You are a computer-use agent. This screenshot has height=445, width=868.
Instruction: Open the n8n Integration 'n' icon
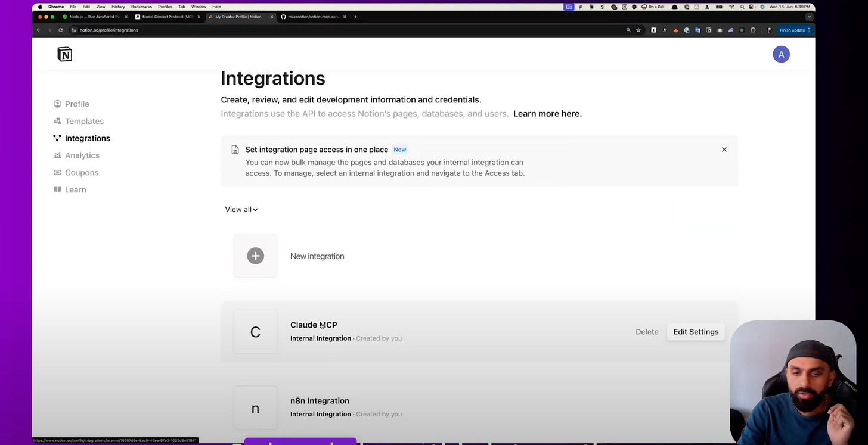point(255,408)
